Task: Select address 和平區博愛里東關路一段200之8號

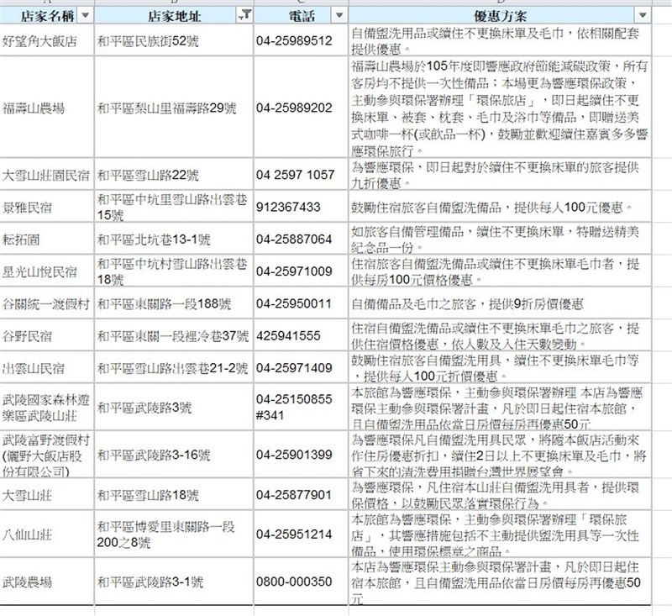Action: pos(174,534)
